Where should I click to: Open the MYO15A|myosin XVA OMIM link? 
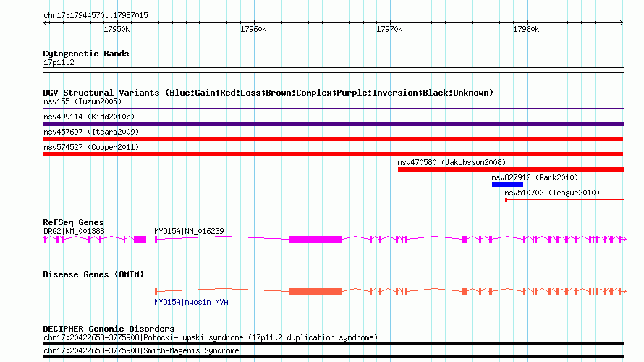[x=191, y=302]
